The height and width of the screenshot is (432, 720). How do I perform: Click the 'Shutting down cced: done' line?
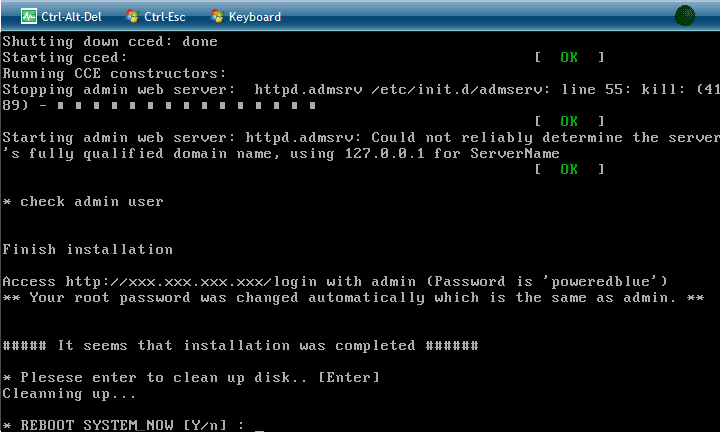tap(110, 41)
